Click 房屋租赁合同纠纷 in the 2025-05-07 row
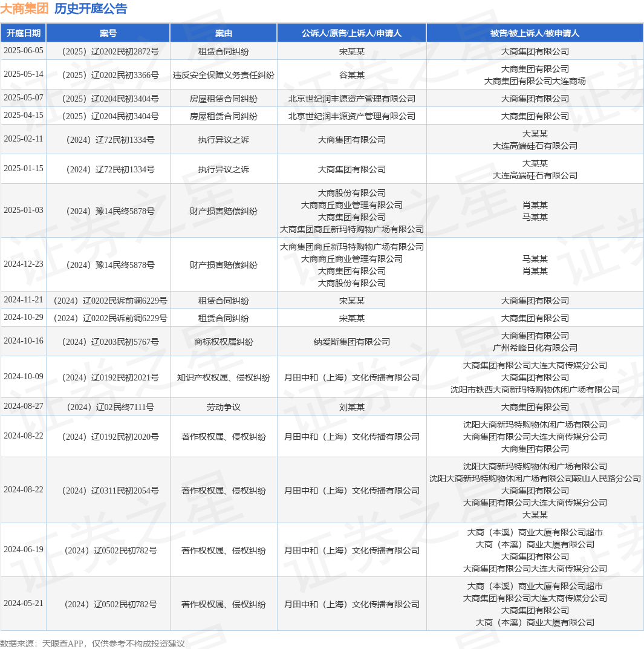 [x=224, y=99]
